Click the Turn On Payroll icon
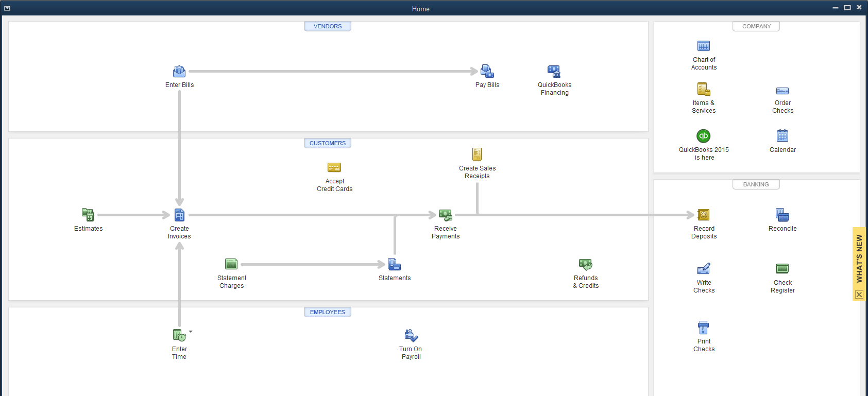Viewport: 868px width, 396px height. point(411,335)
